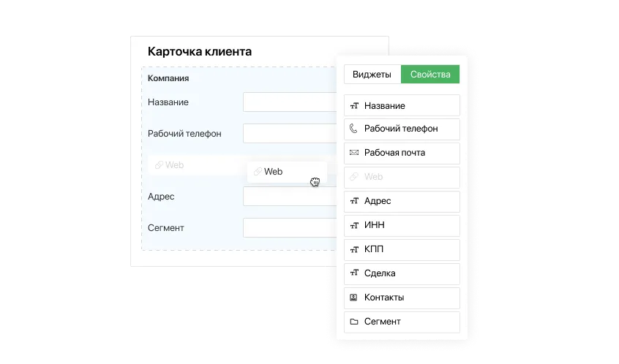Screen dimensions: 619x364
Task: Select the Сегмент property in the list
Action: [x=402, y=322]
